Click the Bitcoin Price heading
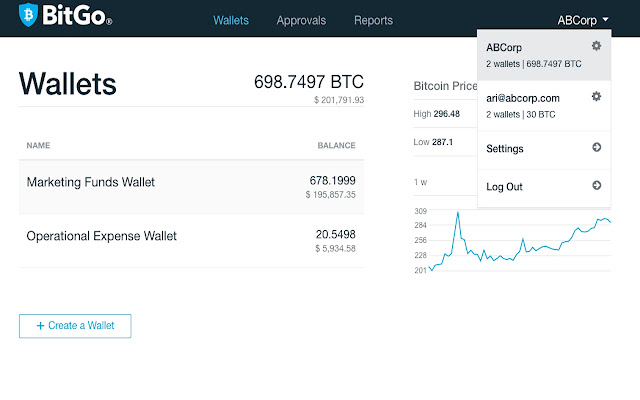 tap(445, 86)
